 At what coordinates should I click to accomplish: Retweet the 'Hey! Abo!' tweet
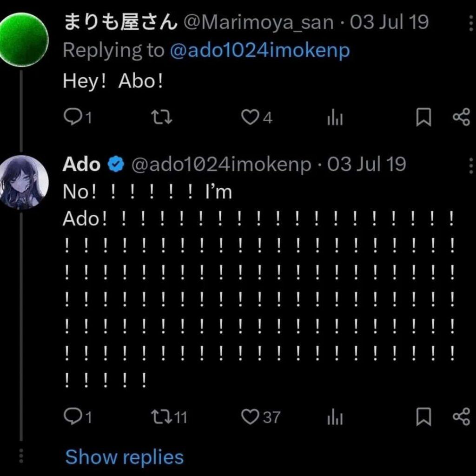click(162, 118)
